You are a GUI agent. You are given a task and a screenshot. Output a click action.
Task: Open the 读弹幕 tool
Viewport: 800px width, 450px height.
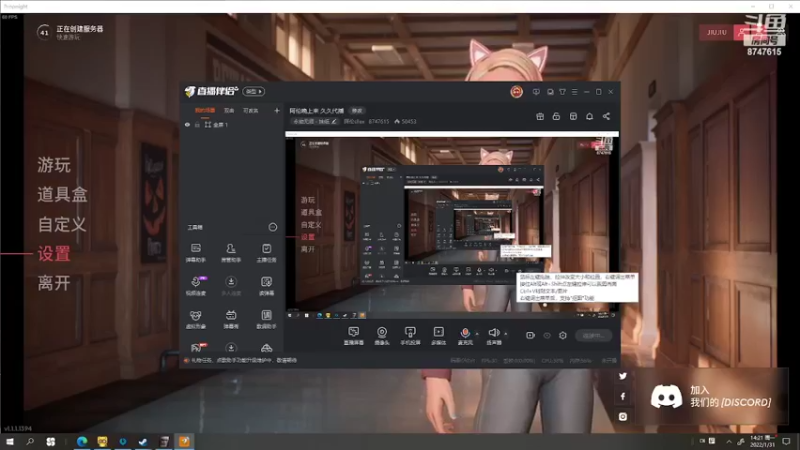[266, 286]
